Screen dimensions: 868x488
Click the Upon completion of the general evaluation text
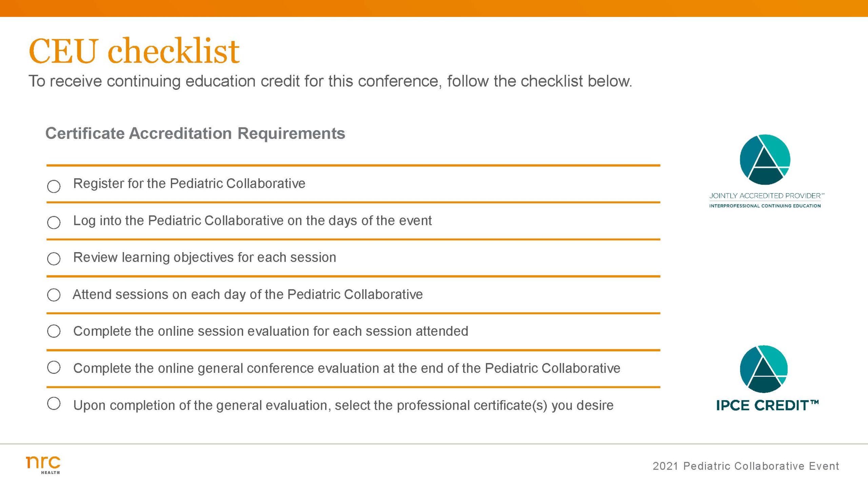343,405
